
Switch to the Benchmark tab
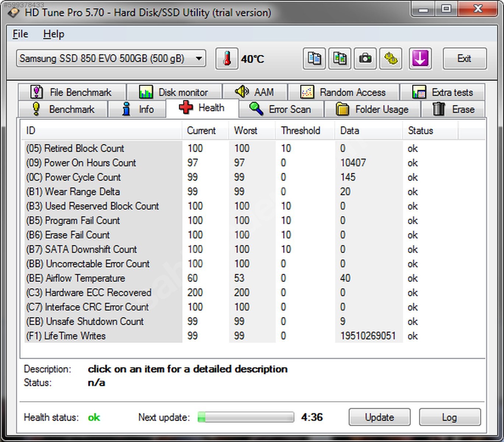coord(63,109)
